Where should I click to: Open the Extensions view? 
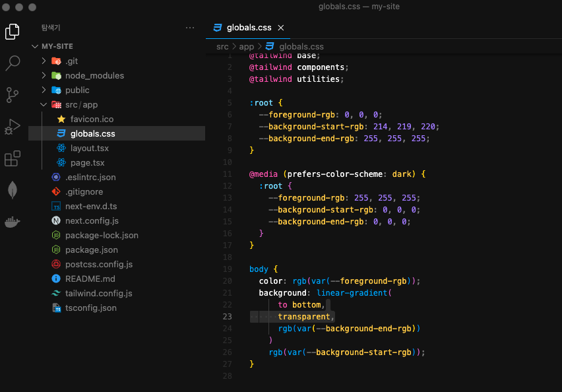(x=12, y=158)
